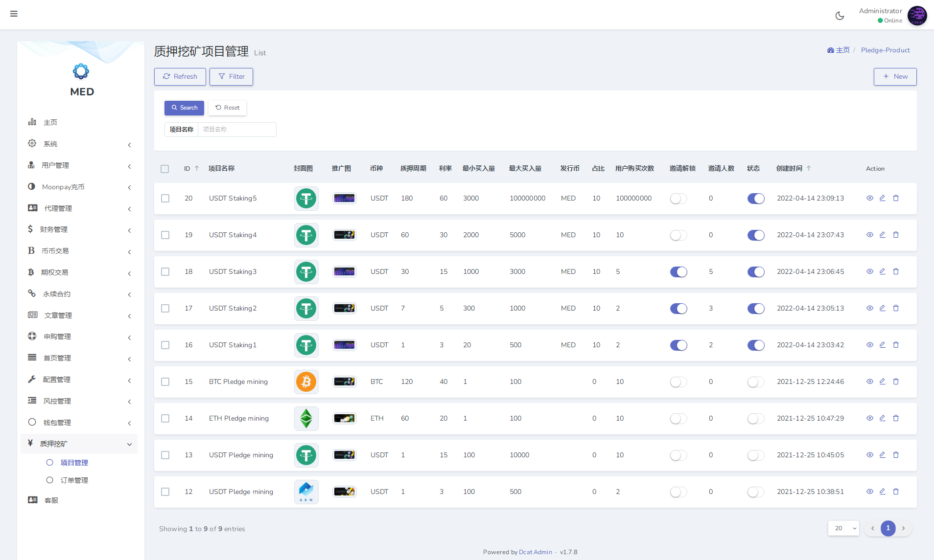
Task: Open 订单管理 in the sidebar
Action: click(x=74, y=480)
